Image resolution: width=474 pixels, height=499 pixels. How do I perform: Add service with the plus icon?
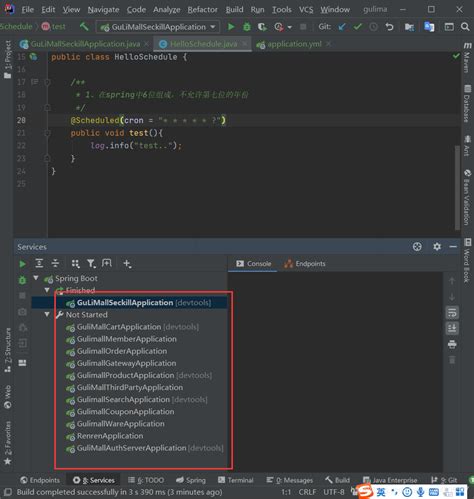pyautogui.click(x=127, y=264)
